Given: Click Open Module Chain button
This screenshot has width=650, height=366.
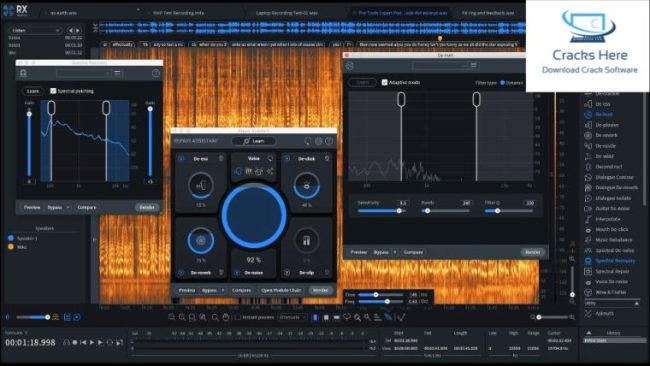Looking at the screenshot, I should coord(281,290).
